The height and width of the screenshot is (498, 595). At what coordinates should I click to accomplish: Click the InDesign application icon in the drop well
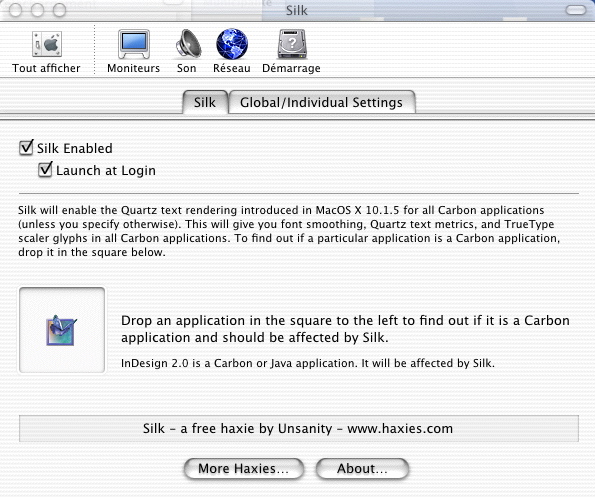61,331
